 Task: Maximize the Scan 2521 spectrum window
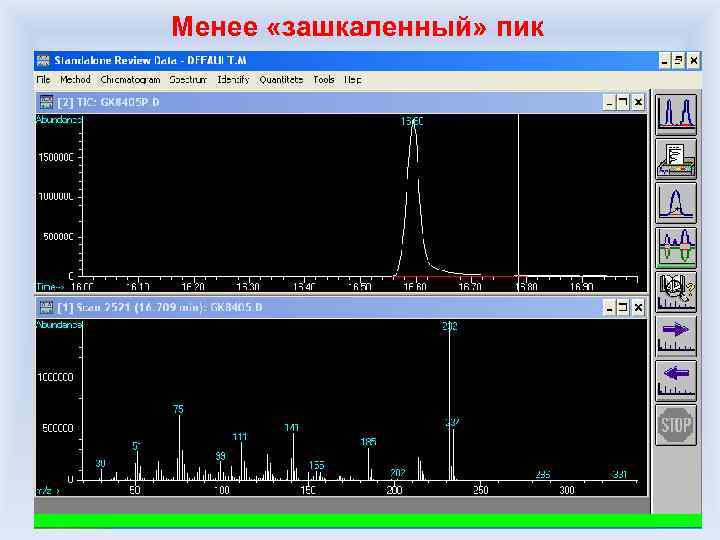[x=623, y=307]
